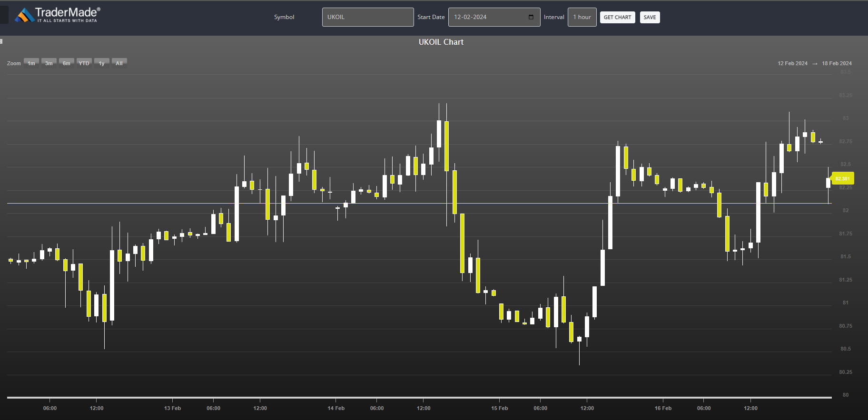Click the 80.75 y-axis price label
868x420 pixels.
pyautogui.click(x=846, y=326)
